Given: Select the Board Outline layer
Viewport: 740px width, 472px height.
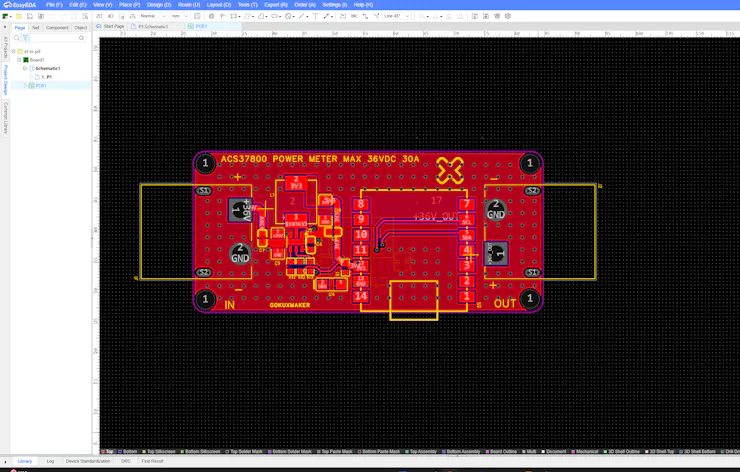Looking at the screenshot, I should (500, 452).
